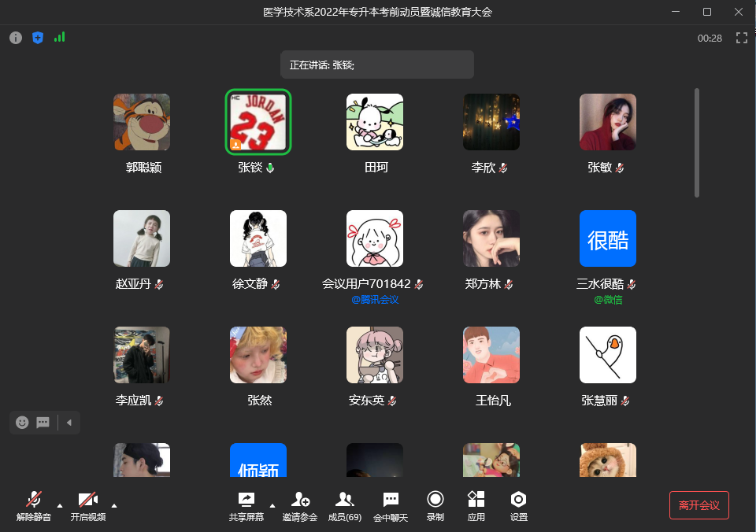
Task: Click 离开会议 leave meeting button
Action: click(x=699, y=505)
